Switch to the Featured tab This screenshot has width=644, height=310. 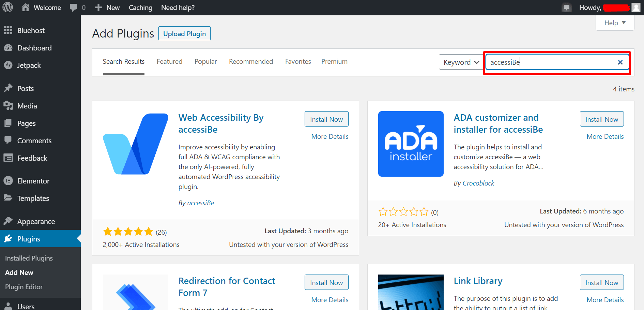[169, 61]
